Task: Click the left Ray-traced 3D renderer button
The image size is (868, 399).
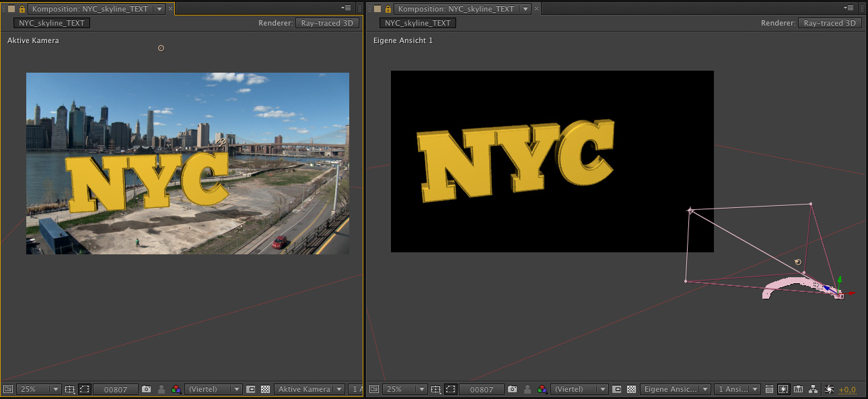Action: [x=327, y=23]
